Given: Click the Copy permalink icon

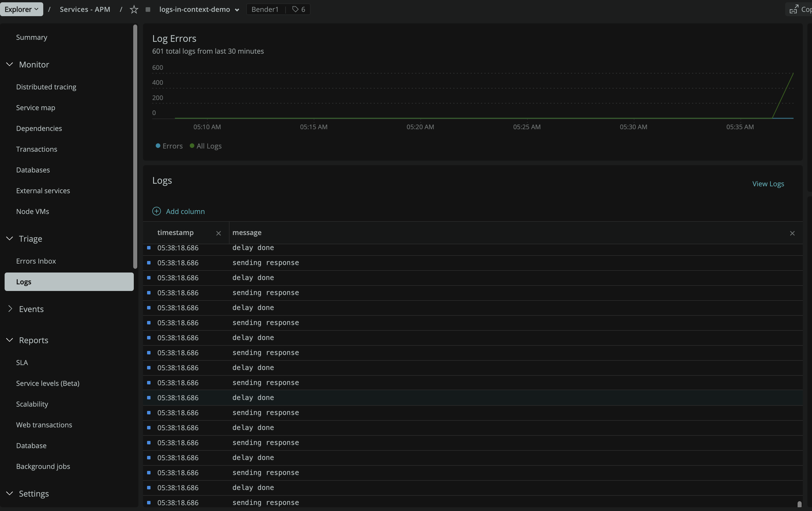Looking at the screenshot, I should [794, 10].
